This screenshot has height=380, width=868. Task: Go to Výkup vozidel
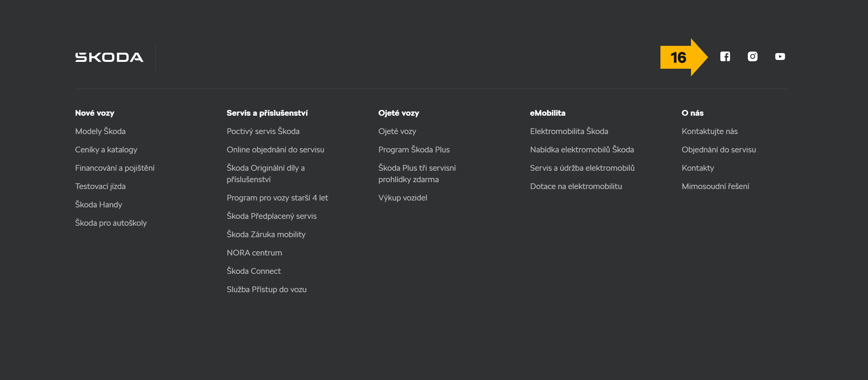(403, 198)
